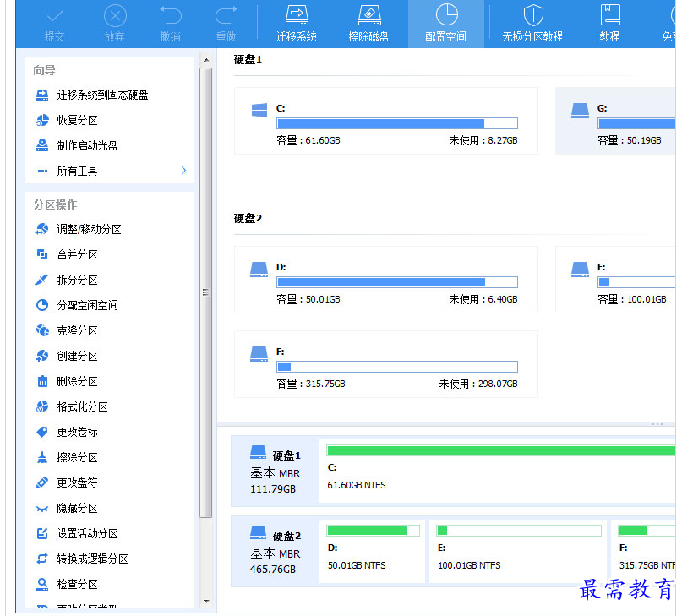Image resolution: width=682 pixels, height=616 pixels.
Task: Select the F: 315.75GB block
Action: (643, 551)
